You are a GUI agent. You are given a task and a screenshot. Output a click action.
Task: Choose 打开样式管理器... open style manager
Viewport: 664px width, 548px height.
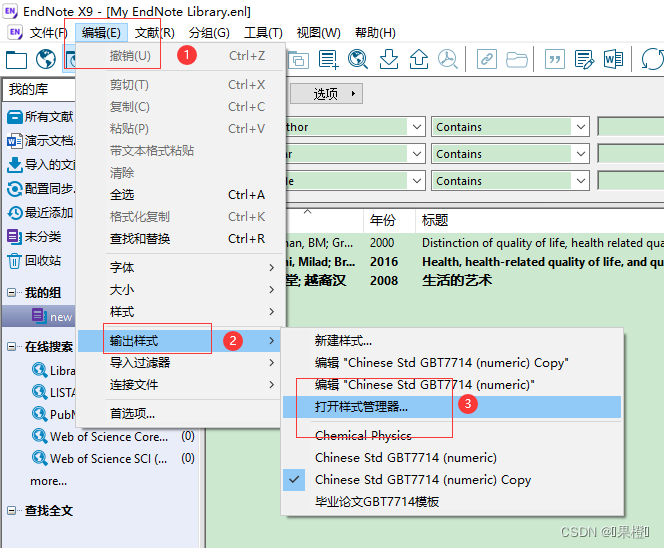(452, 407)
